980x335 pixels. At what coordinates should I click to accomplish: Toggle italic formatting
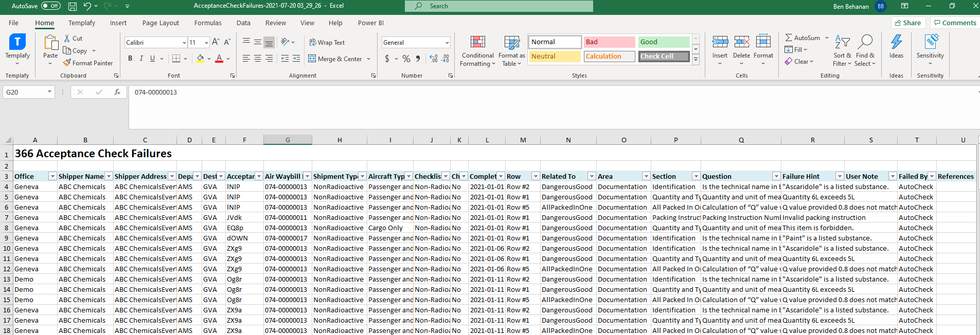coord(141,59)
